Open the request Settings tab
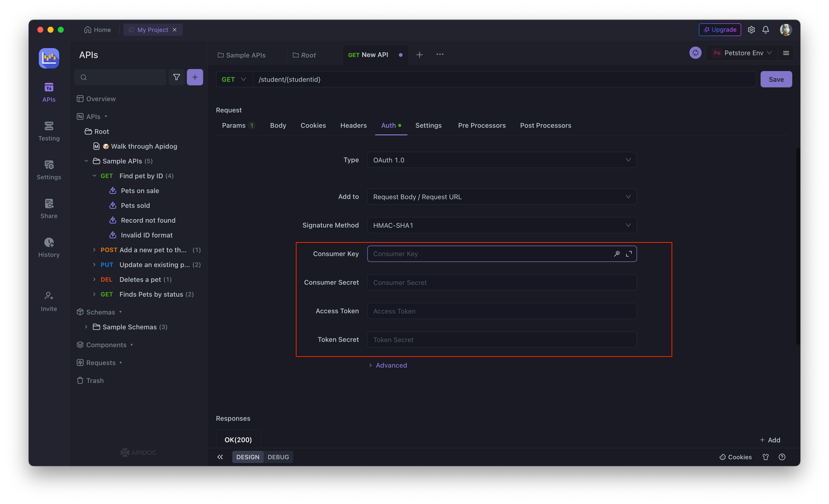This screenshot has height=504, width=829. tap(428, 126)
